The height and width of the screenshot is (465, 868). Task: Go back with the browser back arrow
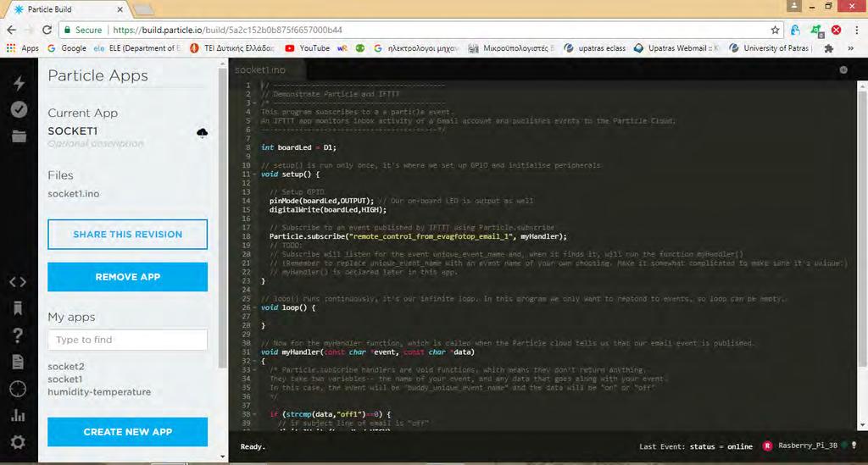pos(12,30)
